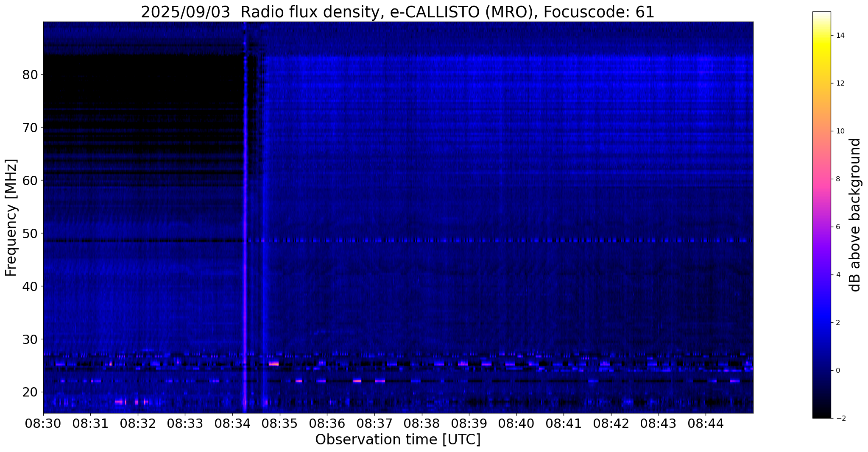Click the colorbar tick label 4

[838, 275]
